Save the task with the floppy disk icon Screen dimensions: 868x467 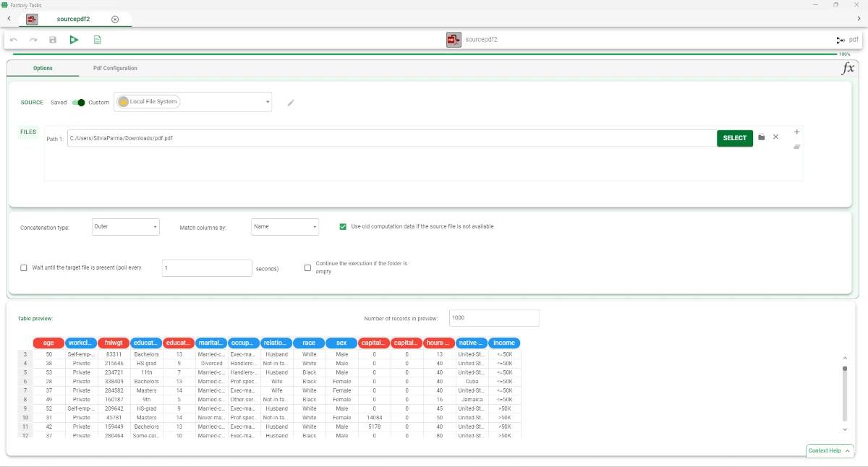pyautogui.click(x=53, y=40)
